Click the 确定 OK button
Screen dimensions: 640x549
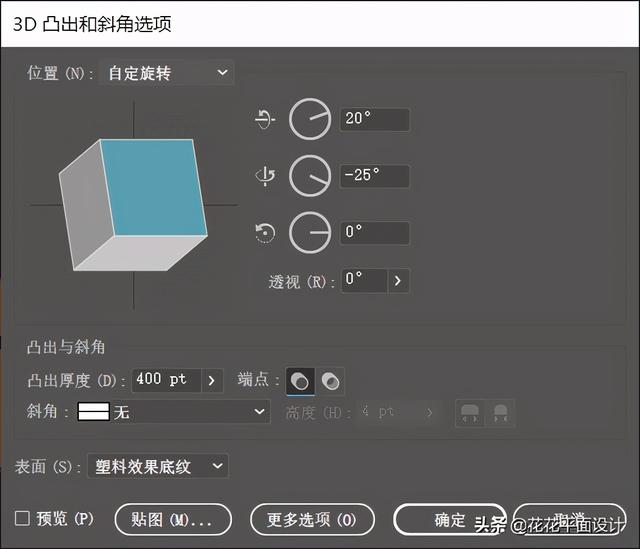450,520
